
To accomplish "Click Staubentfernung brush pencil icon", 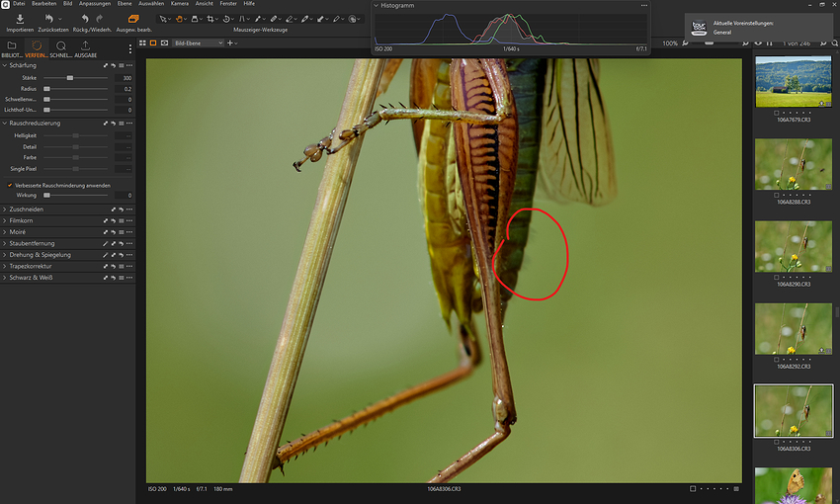I will pos(106,244).
